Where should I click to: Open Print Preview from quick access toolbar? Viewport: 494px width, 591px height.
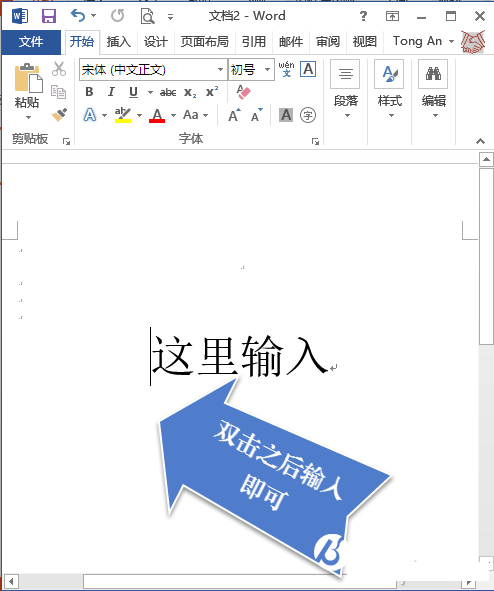[147, 16]
